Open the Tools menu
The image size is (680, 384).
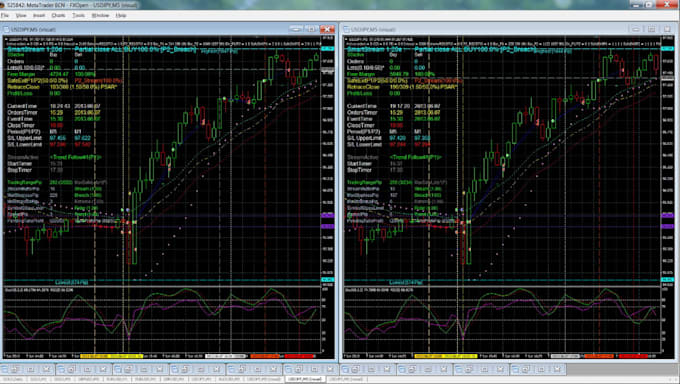(x=78, y=15)
